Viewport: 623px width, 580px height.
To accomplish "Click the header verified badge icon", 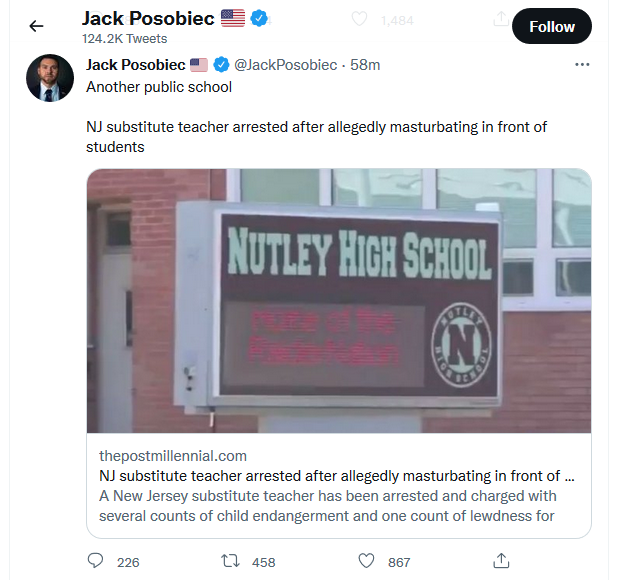I will point(259,18).
